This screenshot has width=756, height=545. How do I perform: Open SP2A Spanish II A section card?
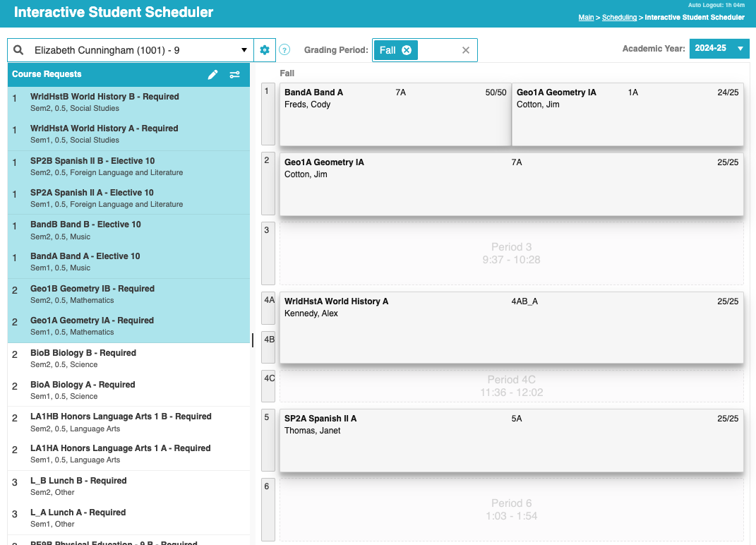[511, 441]
